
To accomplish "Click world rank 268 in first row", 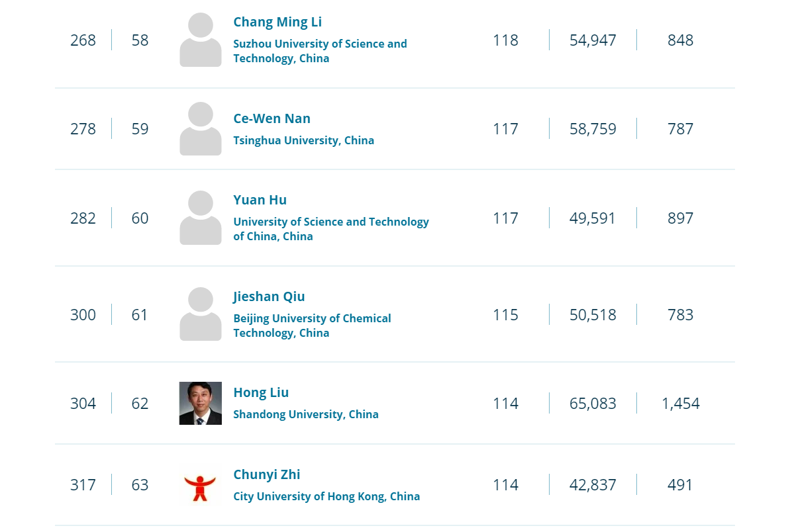I will 83,40.
